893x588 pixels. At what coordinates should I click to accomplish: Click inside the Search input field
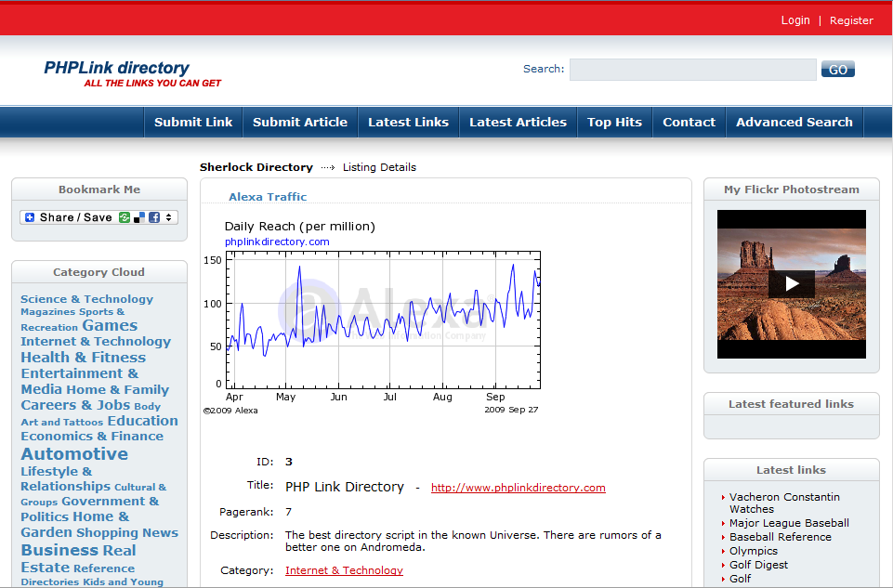pyautogui.click(x=691, y=69)
